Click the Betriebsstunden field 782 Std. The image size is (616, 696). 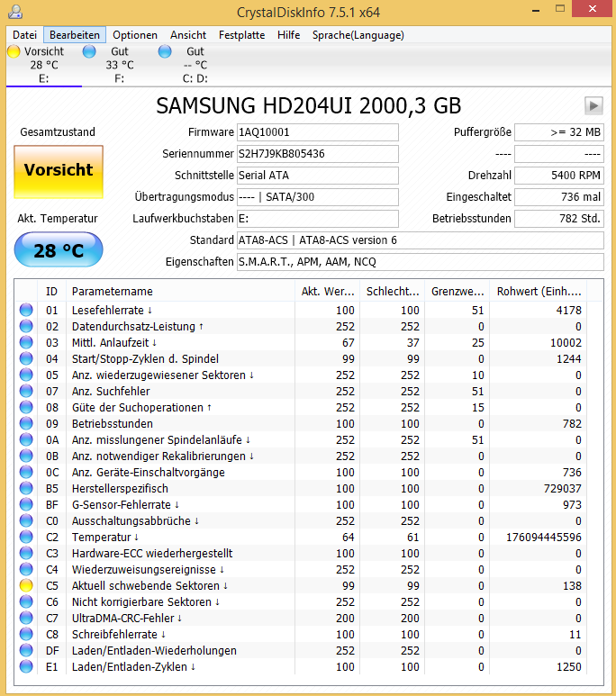559,219
